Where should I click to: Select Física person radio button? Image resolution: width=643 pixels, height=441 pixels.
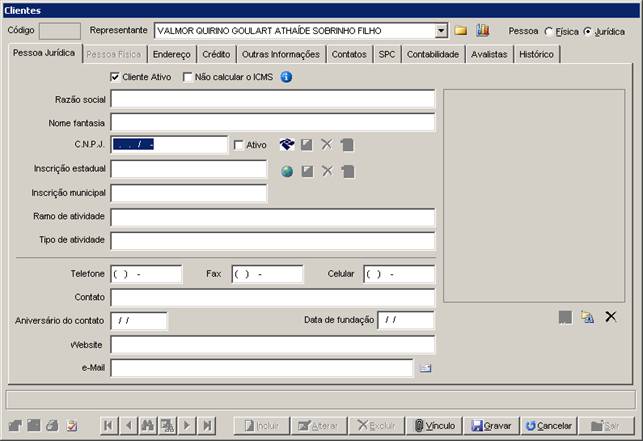549,32
